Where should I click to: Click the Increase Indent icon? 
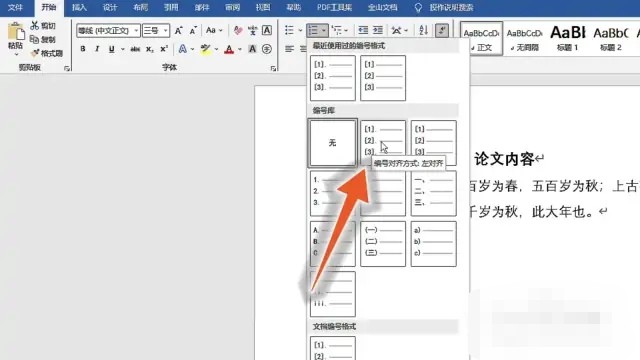378,30
